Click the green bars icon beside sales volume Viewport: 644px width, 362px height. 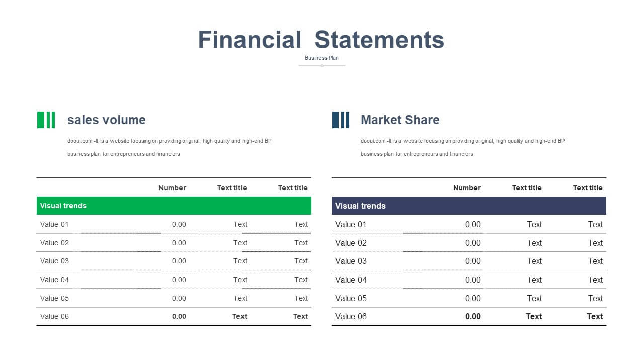(x=46, y=120)
